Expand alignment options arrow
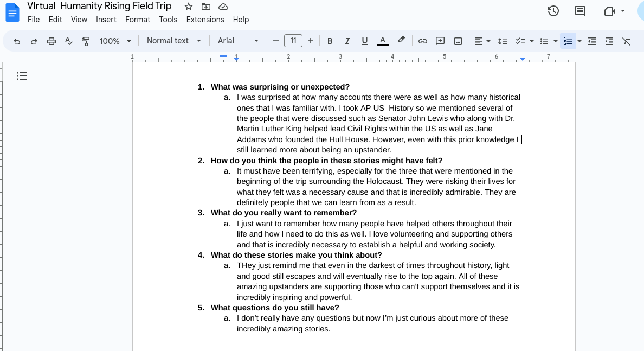The image size is (644, 351). click(488, 41)
